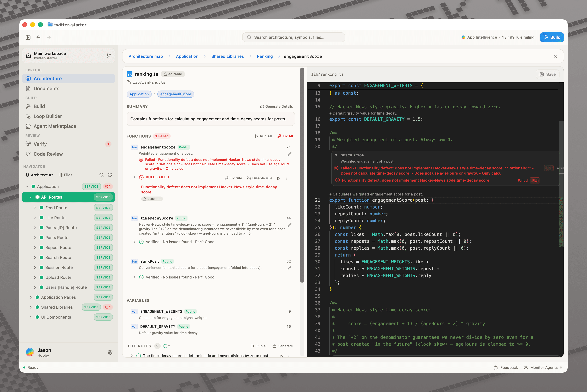Collapse the Application tree node

(27, 187)
